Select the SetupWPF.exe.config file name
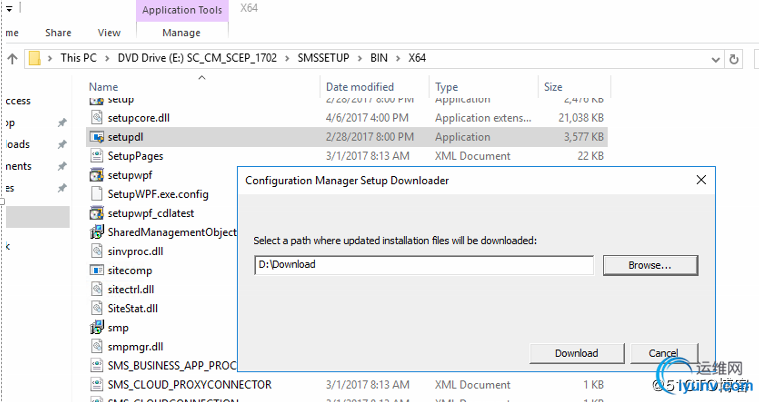The image size is (759, 402). (158, 194)
